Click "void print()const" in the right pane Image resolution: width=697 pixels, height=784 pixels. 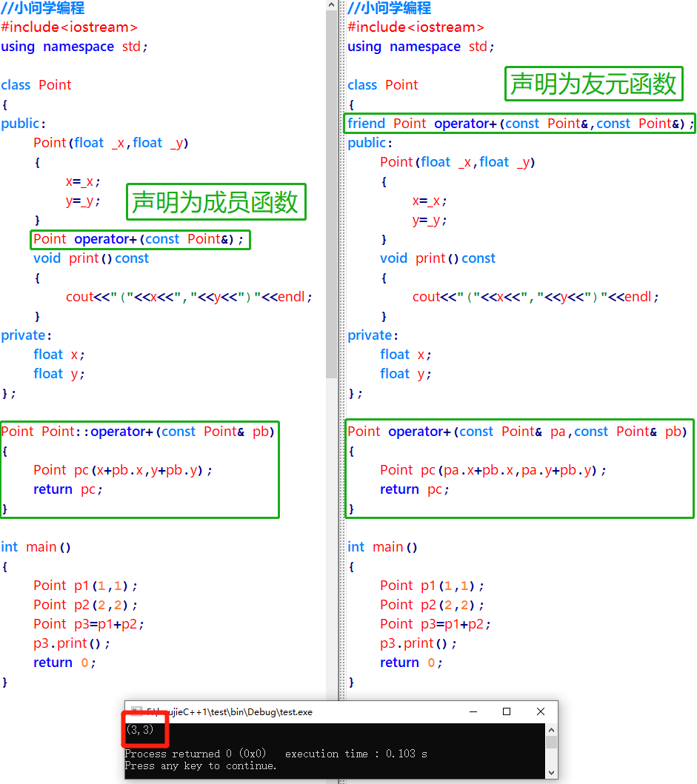438,258
